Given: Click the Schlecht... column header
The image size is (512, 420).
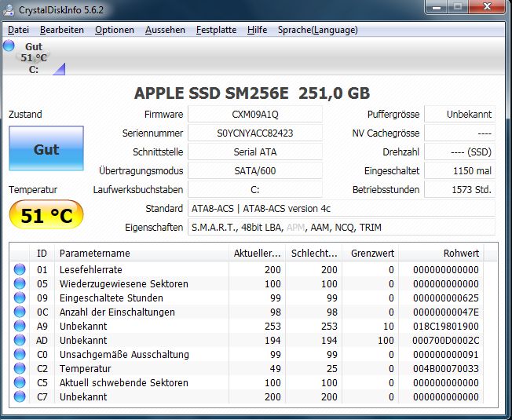Looking at the screenshot, I should click(x=314, y=254).
